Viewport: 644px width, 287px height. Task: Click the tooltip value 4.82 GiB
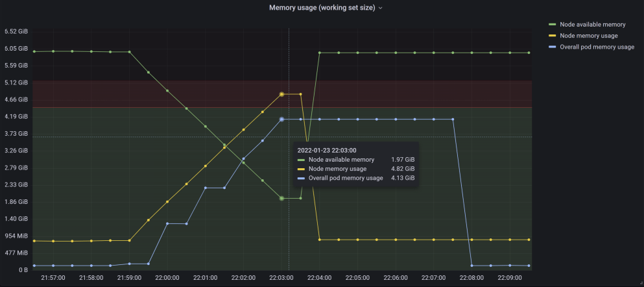pos(403,169)
